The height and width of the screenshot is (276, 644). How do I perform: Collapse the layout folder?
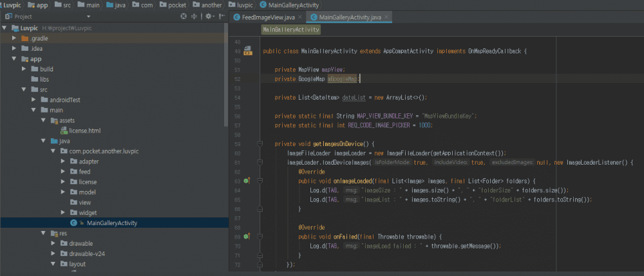(x=53, y=264)
